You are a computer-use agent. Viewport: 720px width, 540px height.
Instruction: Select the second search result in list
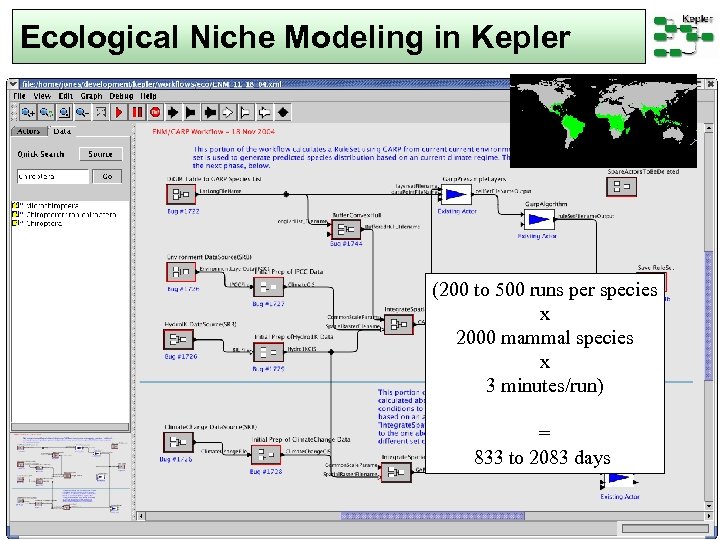click(x=65, y=214)
